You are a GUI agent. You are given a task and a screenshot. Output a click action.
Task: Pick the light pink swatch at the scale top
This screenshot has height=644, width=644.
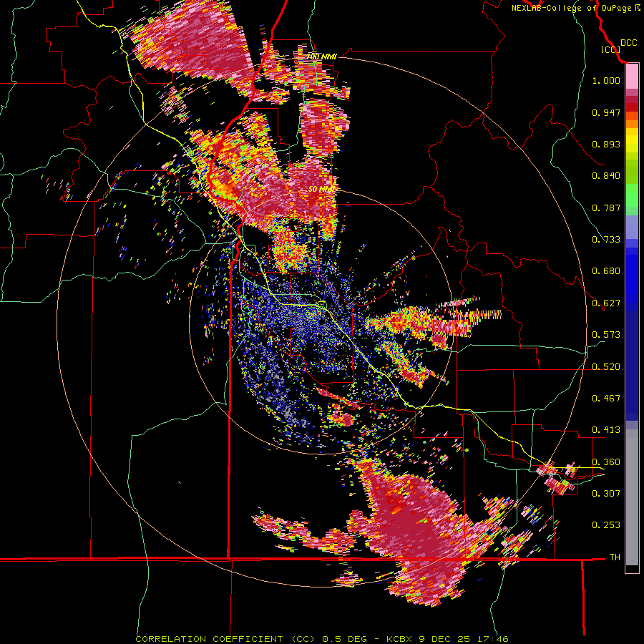point(632,77)
